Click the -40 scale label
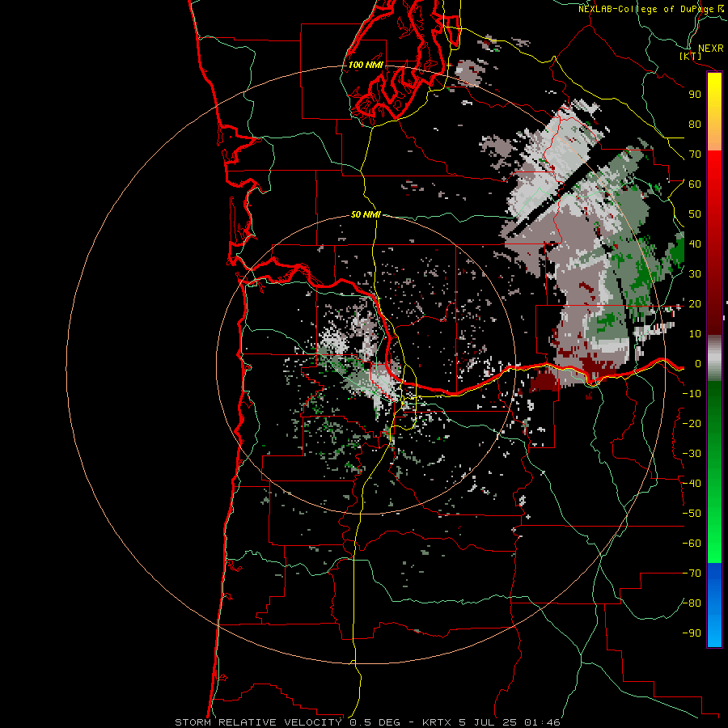The image size is (728, 728). (x=692, y=484)
